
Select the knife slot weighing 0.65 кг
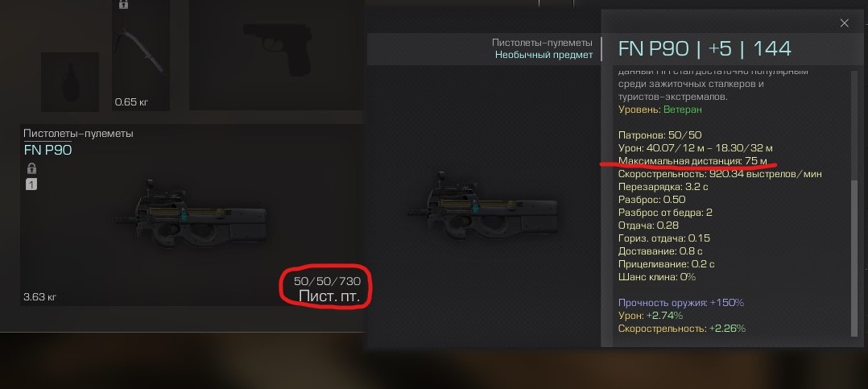(141, 56)
